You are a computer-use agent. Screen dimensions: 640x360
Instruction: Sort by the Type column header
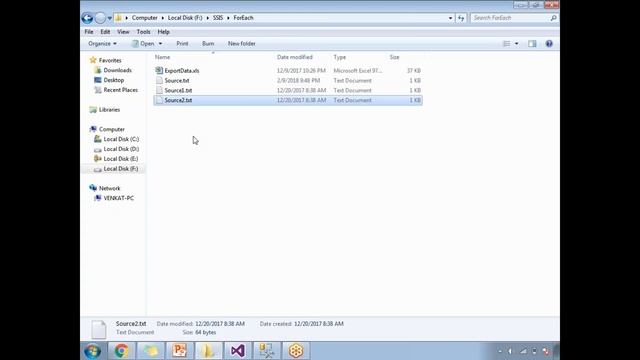(339, 57)
